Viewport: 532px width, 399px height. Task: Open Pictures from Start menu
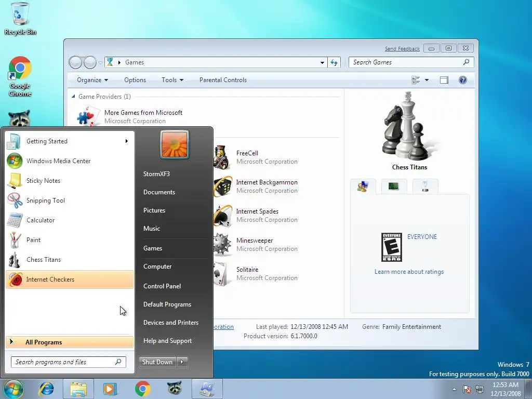(x=154, y=210)
